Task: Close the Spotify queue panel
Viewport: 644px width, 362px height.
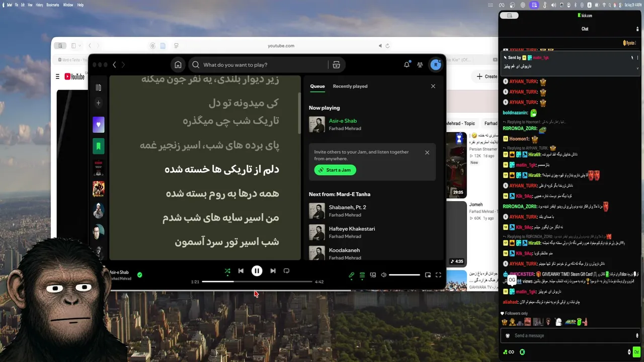Action: point(433,86)
